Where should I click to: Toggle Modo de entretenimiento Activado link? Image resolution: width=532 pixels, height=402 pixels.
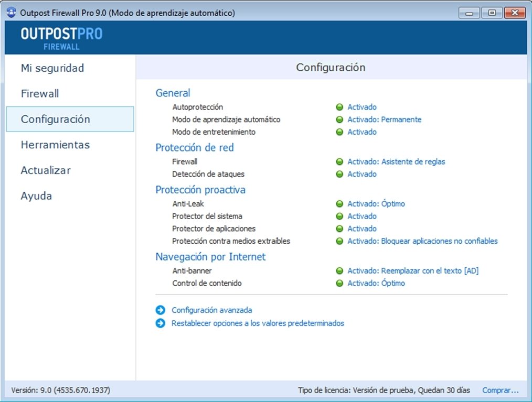point(361,132)
